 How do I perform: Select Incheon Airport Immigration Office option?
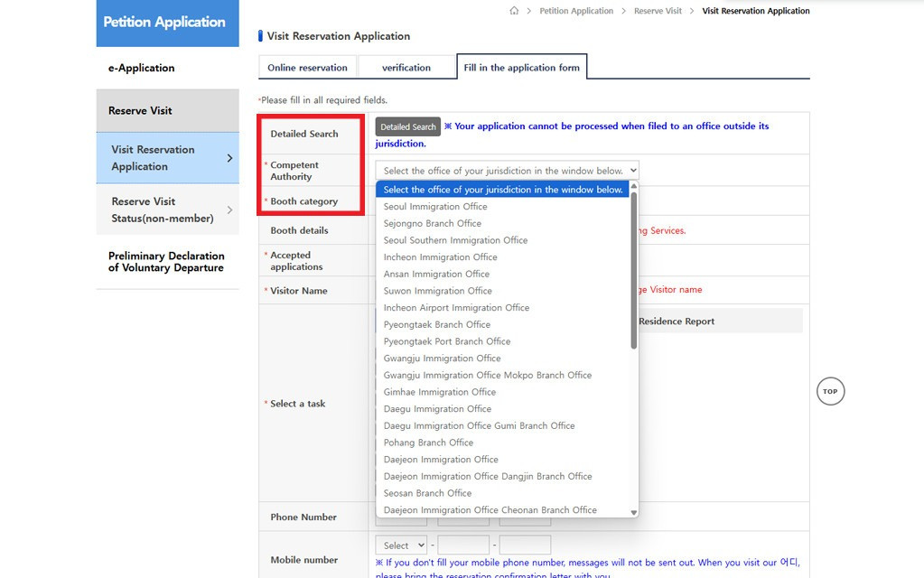tap(456, 308)
